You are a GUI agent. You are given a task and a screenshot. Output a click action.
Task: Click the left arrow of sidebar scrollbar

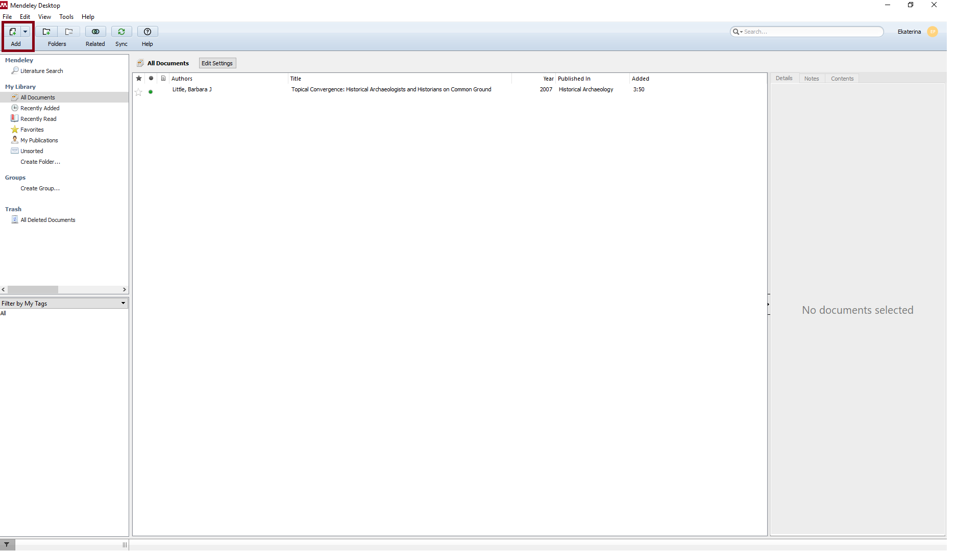click(4, 289)
